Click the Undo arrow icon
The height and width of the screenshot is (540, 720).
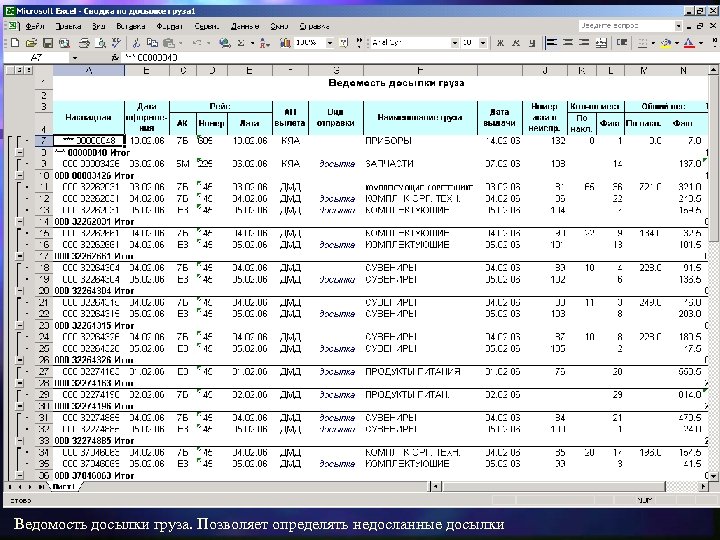[x=197, y=43]
